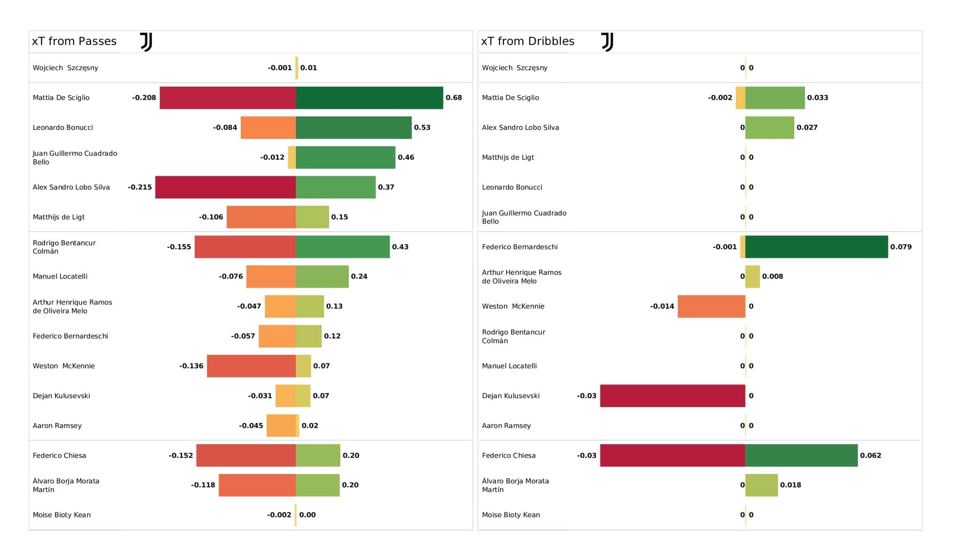Viewport: 954px width, 560px height.
Task: Click Dejan Kulusevski's red -0.03 dribbles bar
Action: tap(672, 396)
